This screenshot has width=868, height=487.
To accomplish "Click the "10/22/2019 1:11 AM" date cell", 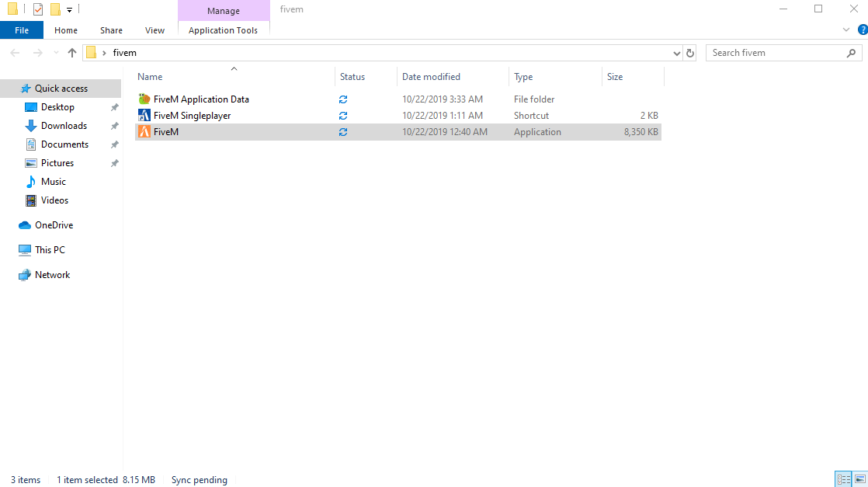I will 443,115.
